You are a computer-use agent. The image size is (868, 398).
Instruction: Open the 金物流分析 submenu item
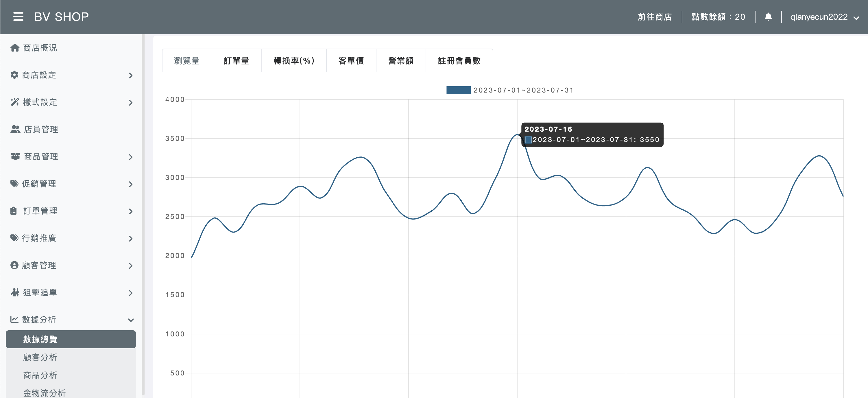click(x=71, y=393)
